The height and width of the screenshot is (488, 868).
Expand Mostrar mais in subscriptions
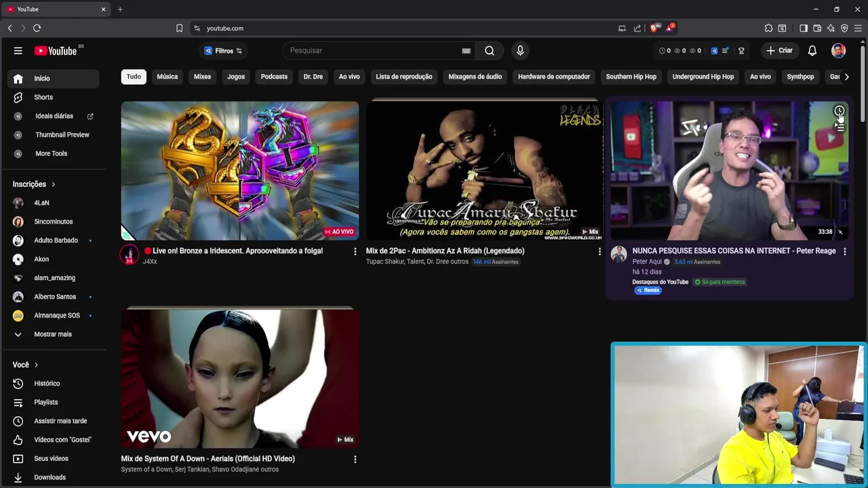pos(53,334)
